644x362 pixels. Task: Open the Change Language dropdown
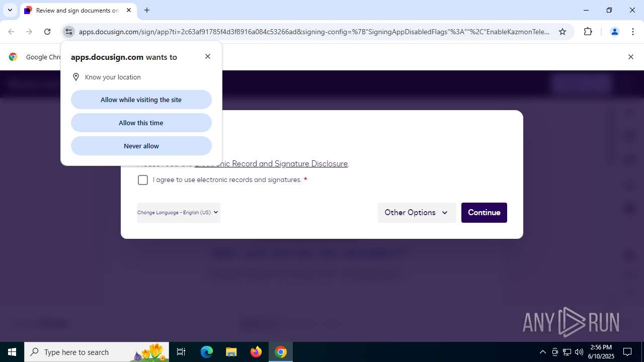click(178, 212)
